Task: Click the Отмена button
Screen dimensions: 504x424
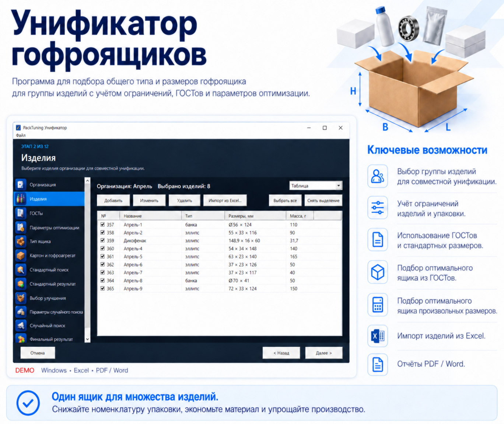Action: coord(38,353)
